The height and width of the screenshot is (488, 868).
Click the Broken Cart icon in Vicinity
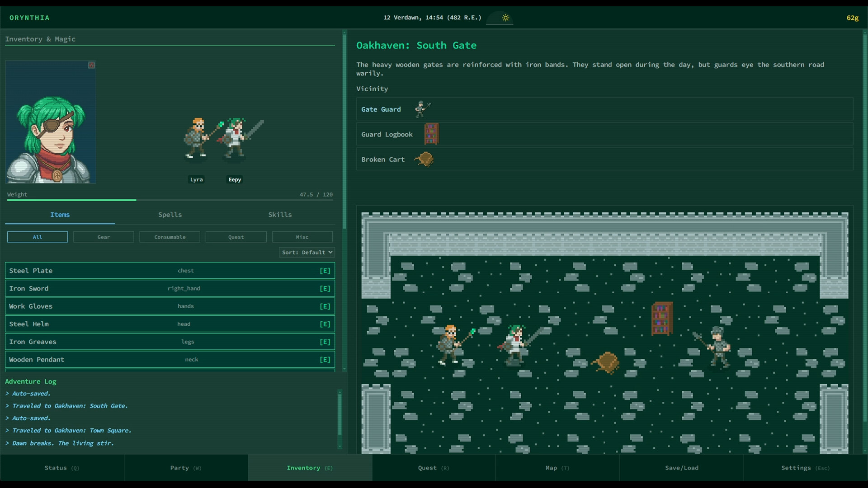click(424, 159)
